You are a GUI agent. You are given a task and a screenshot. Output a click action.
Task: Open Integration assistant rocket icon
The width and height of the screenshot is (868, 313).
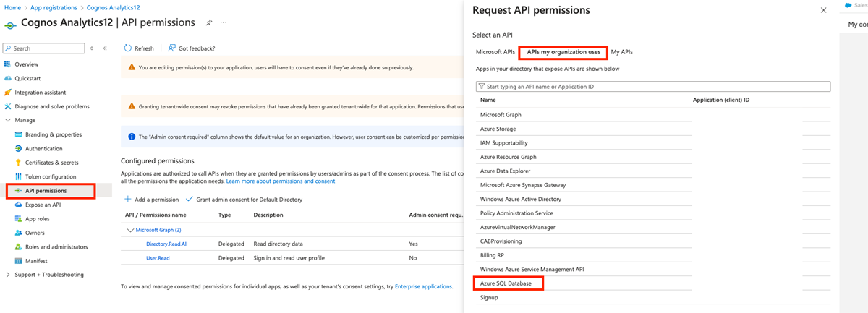click(x=8, y=93)
